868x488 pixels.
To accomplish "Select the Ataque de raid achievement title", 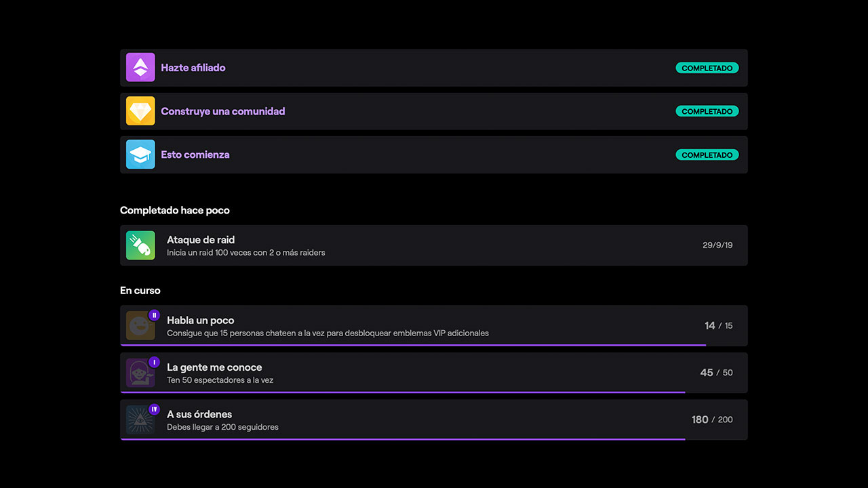I will [x=201, y=240].
